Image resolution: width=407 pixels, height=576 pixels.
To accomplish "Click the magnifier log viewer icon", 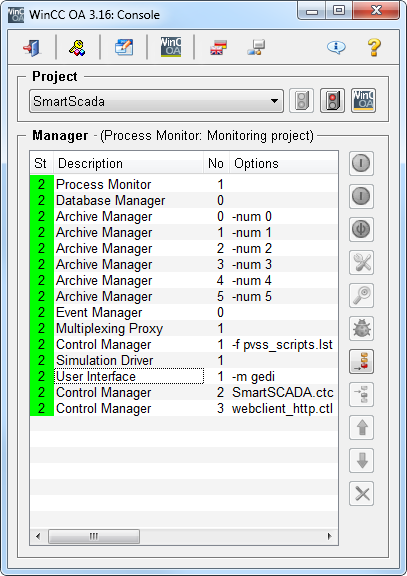I will 361,295.
